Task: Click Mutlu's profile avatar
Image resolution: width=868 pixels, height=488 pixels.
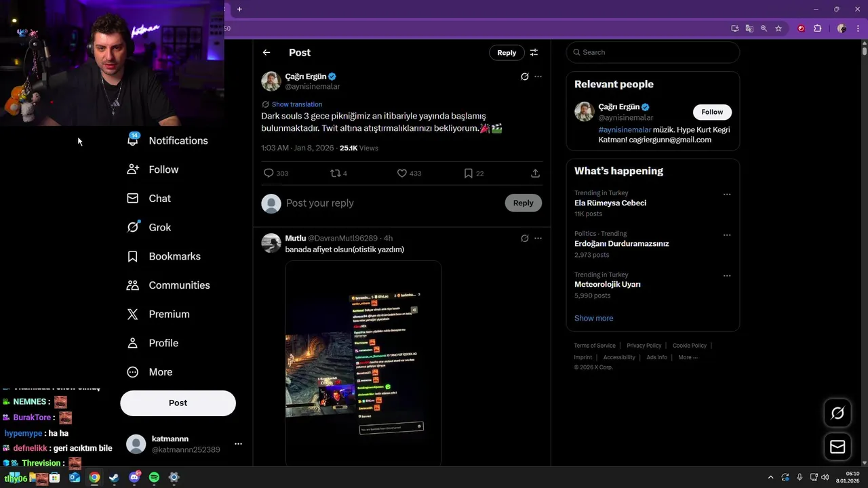Action: [x=271, y=243]
